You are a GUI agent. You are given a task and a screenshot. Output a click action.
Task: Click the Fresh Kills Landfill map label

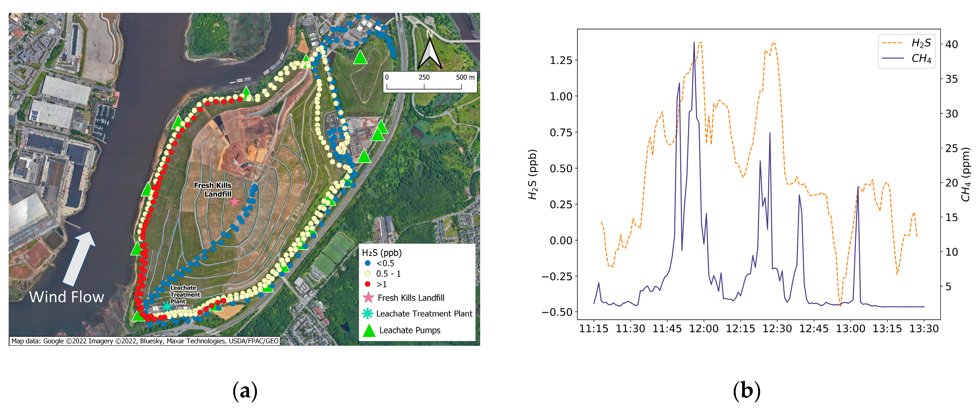tap(213, 189)
